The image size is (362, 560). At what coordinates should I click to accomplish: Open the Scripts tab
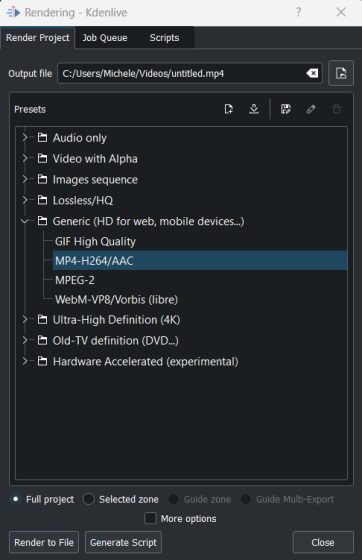pyautogui.click(x=164, y=38)
